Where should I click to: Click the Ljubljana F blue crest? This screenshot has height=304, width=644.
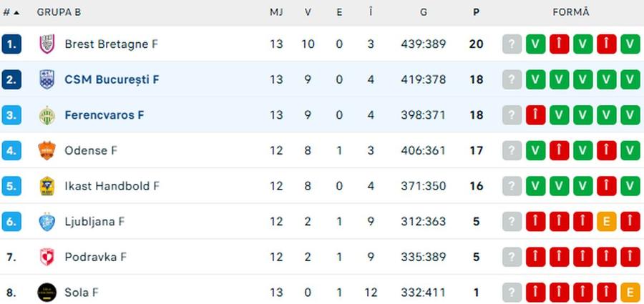pyautogui.click(x=47, y=222)
